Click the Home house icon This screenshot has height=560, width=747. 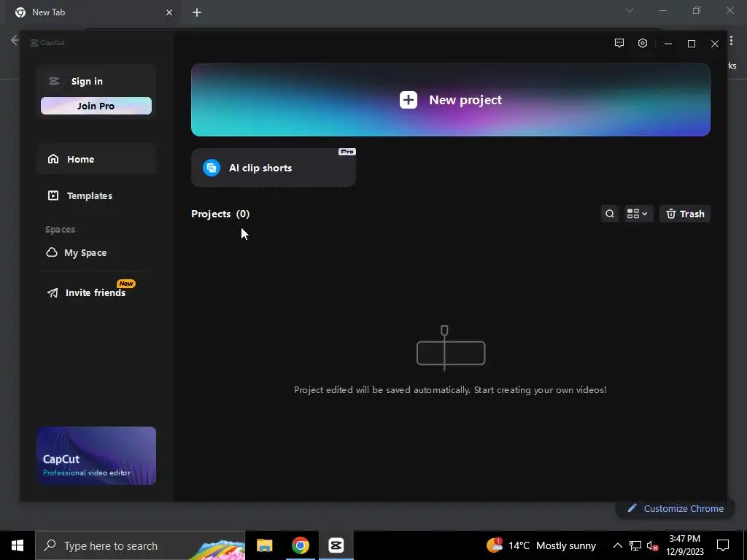(x=53, y=158)
